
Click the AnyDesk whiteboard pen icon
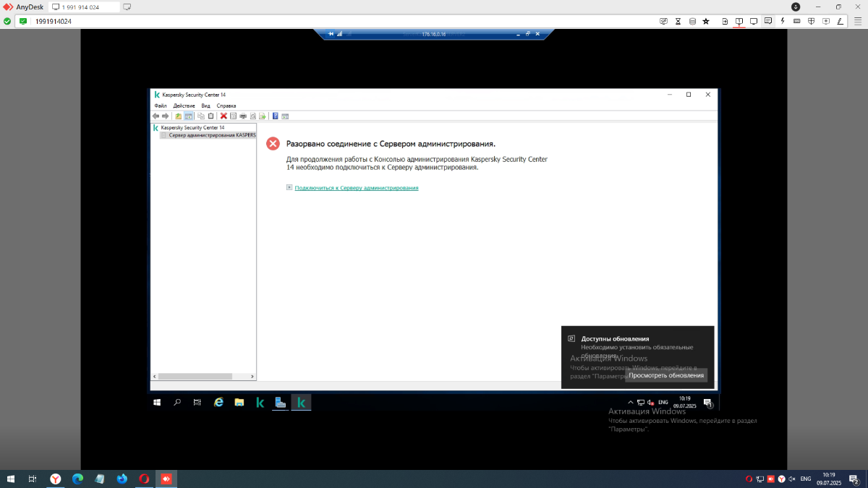tap(841, 22)
